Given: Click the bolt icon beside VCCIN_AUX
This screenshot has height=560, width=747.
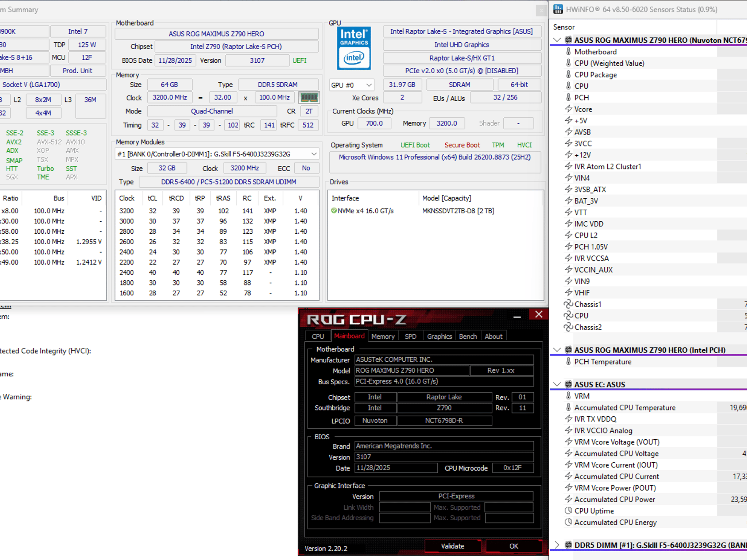Looking at the screenshot, I should (568, 270).
